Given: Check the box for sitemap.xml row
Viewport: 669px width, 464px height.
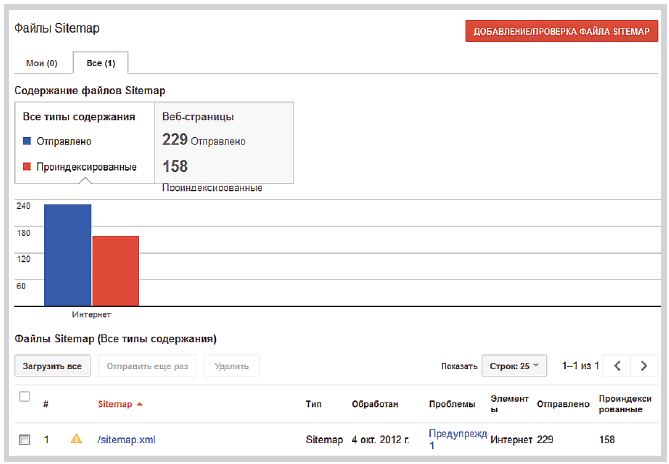Looking at the screenshot, I should click(x=25, y=439).
